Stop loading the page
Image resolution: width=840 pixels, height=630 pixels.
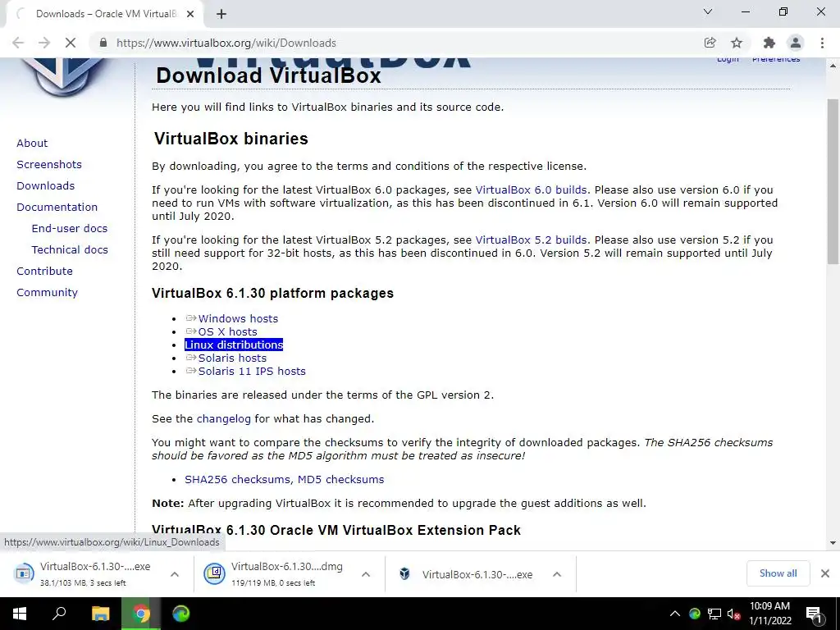click(x=71, y=43)
